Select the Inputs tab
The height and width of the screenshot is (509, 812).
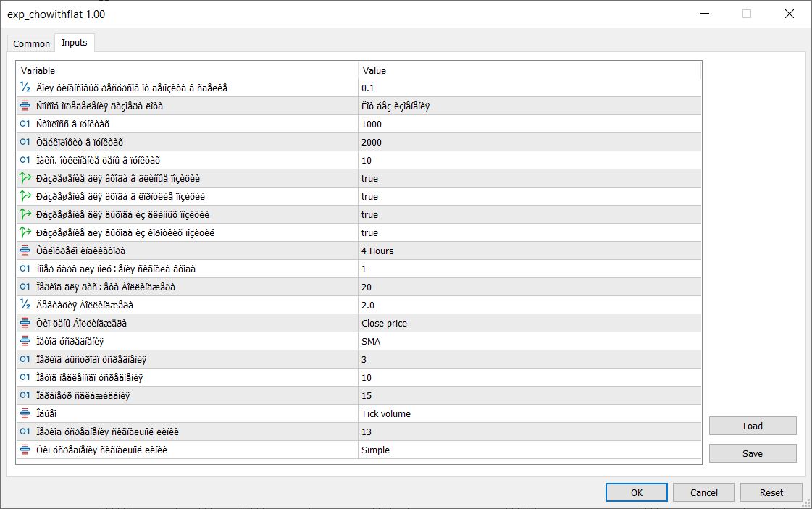coord(74,43)
